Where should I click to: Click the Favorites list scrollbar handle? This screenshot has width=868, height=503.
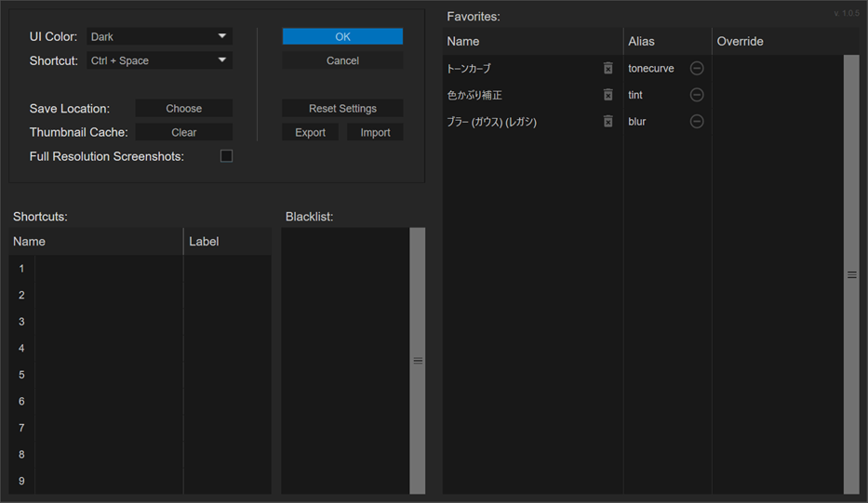pyautogui.click(x=851, y=275)
